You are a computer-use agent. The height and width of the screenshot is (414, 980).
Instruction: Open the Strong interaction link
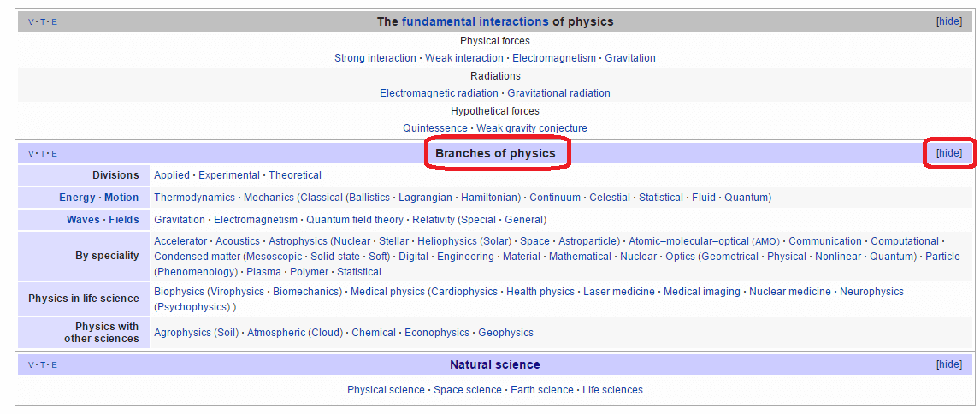[375, 58]
